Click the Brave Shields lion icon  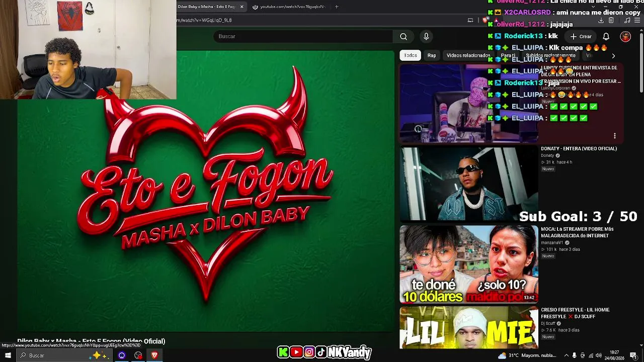pos(485,20)
